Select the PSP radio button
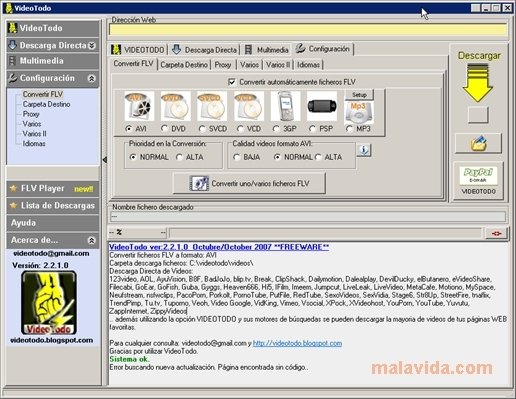This screenshot has width=516, height=399. (312, 128)
